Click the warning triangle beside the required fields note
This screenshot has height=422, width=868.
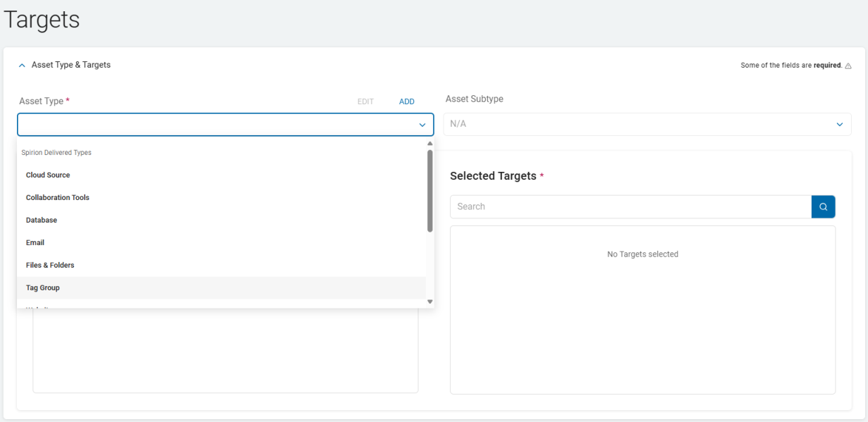click(848, 66)
